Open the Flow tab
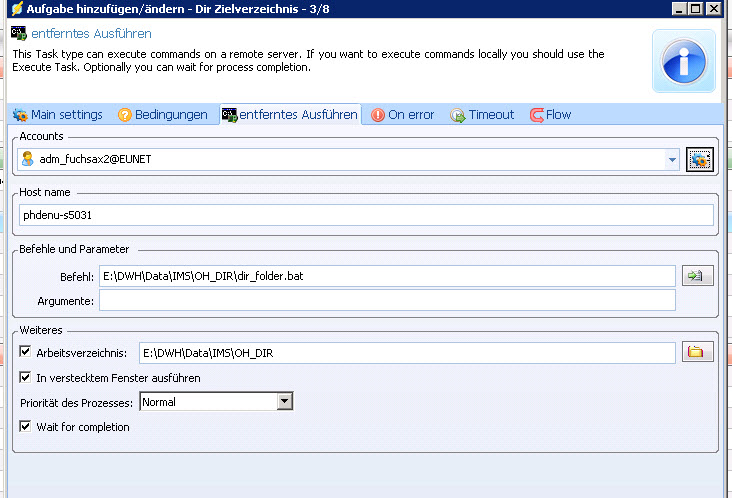This screenshot has width=732, height=498. click(x=550, y=115)
